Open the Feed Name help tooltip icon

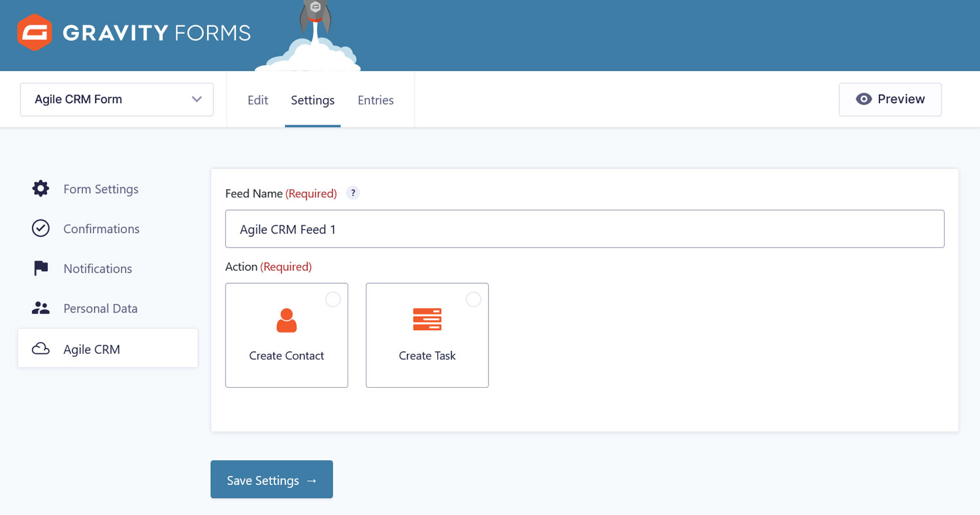click(x=353, y=193)
